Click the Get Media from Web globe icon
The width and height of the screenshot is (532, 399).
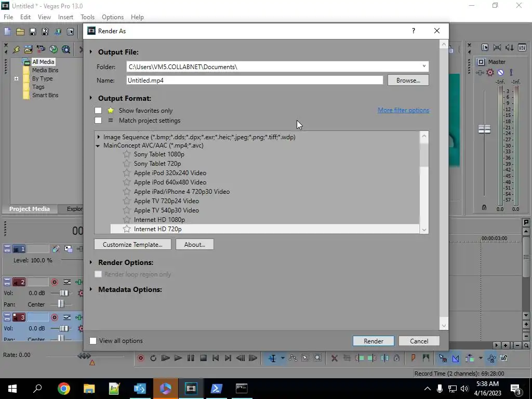point(66,49)
